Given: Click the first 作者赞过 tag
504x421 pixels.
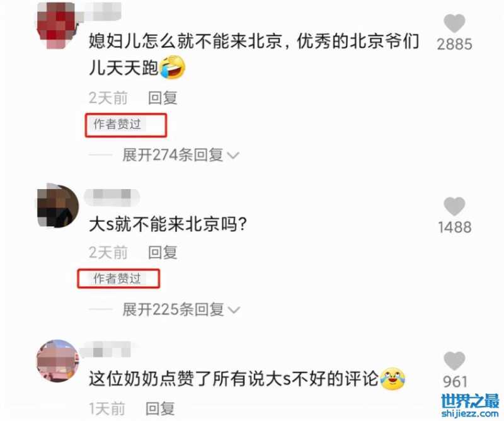Looking at the screenshot, I should [x=117, y=124].
